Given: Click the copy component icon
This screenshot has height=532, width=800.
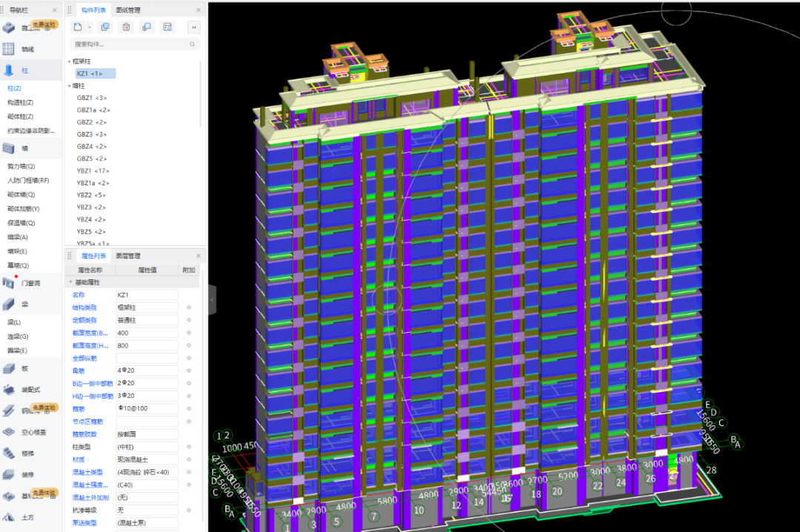Looking at the screenshot, I should click(105, 27).
